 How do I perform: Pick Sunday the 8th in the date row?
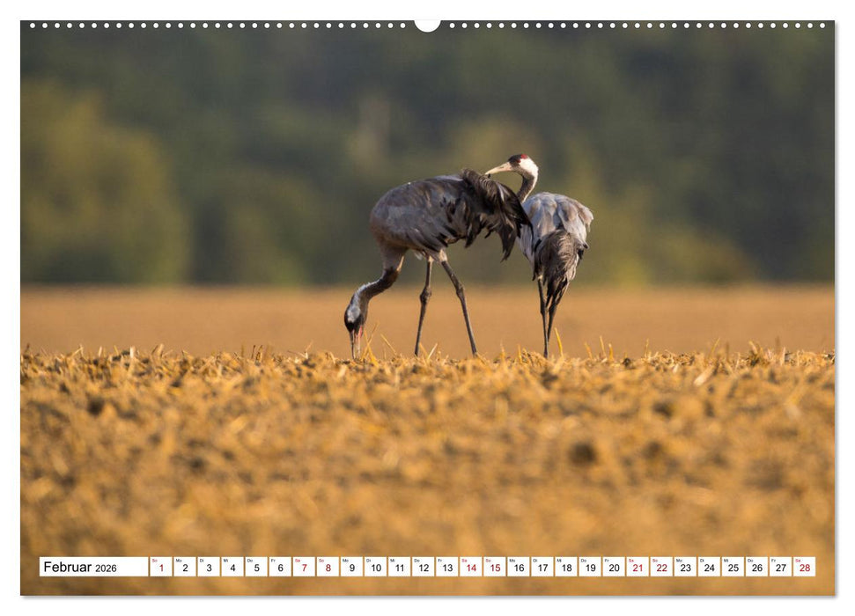click(327, 568)
